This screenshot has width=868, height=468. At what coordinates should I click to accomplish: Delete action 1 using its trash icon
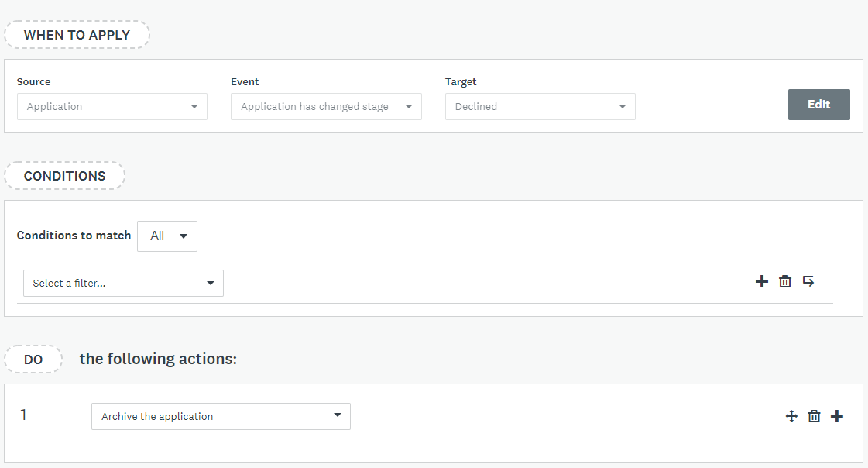click(814, 416)
